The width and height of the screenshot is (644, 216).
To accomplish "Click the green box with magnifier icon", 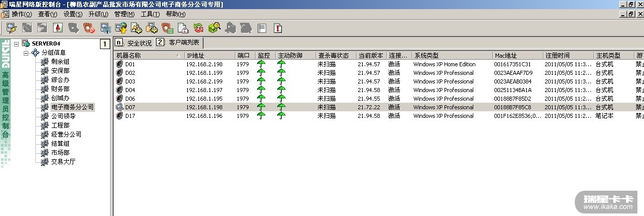I will [x=214, y=28].
